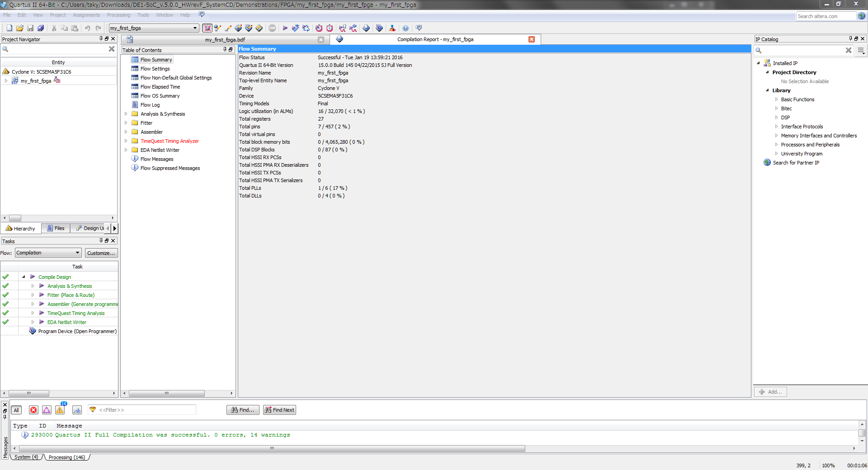
Task: Click vertical scrollbar in messages list
Action: [x=862, y=432]
